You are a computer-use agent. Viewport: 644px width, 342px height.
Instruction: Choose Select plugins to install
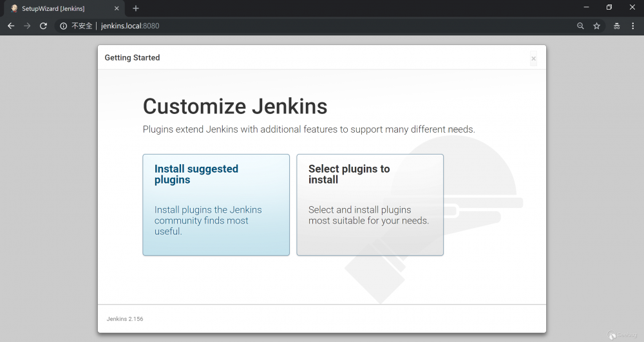(370, 205)
